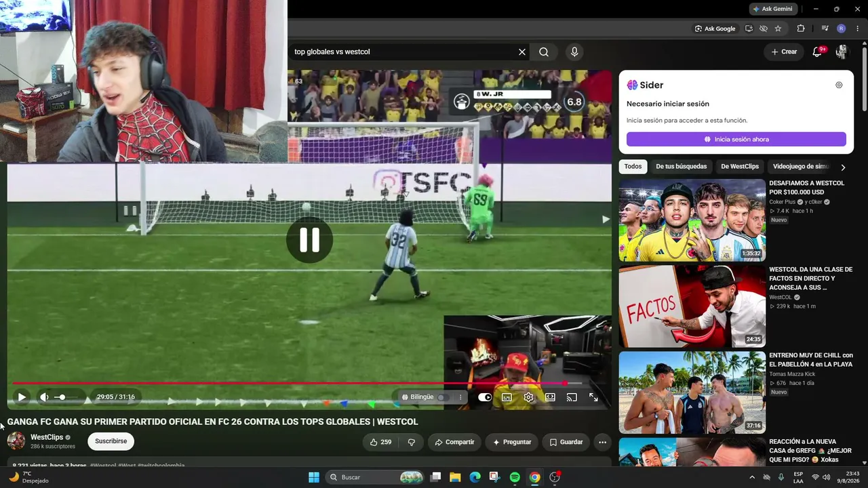Select the De WestClips chip

740,167
